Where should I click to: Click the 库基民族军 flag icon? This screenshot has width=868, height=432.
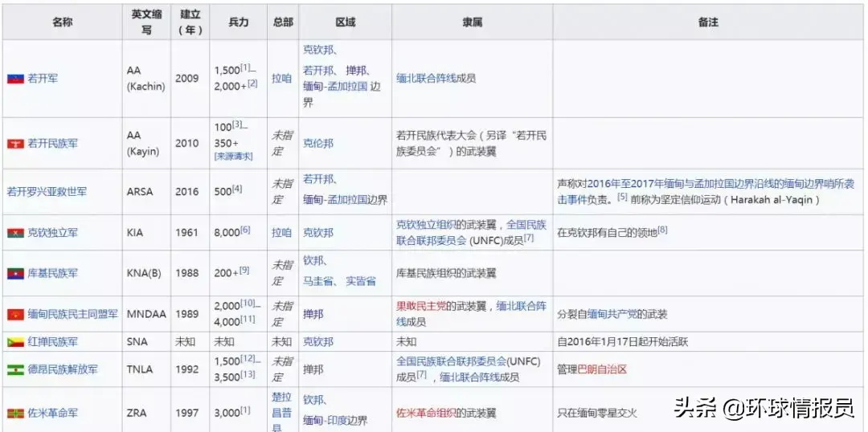[14, 274]
